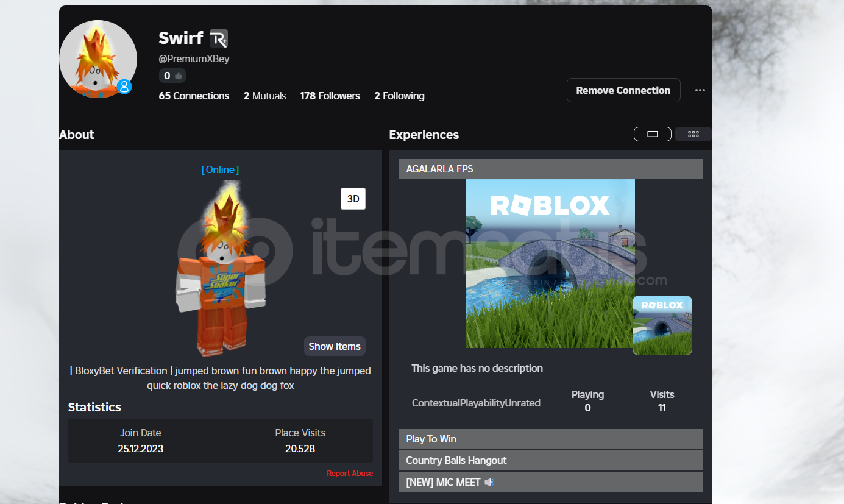Image resolution: width=844 pixels, height=504 pixels.
Task: Click the Remove Connection button
Action: coord(623,90)
